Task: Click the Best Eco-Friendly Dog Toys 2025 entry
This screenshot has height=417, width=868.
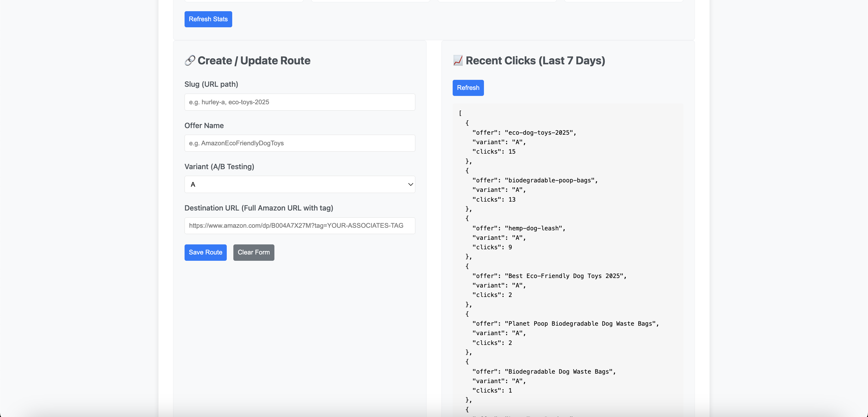Action: 549,276
